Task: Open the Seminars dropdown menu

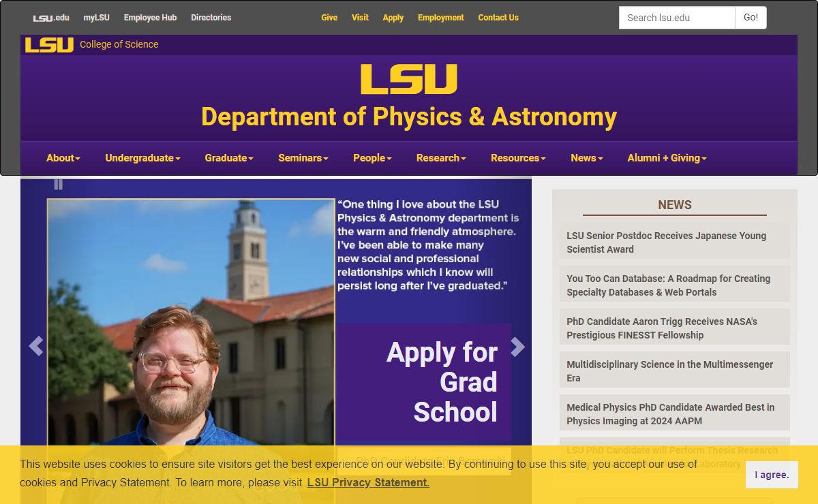Action: coord(303,158)
